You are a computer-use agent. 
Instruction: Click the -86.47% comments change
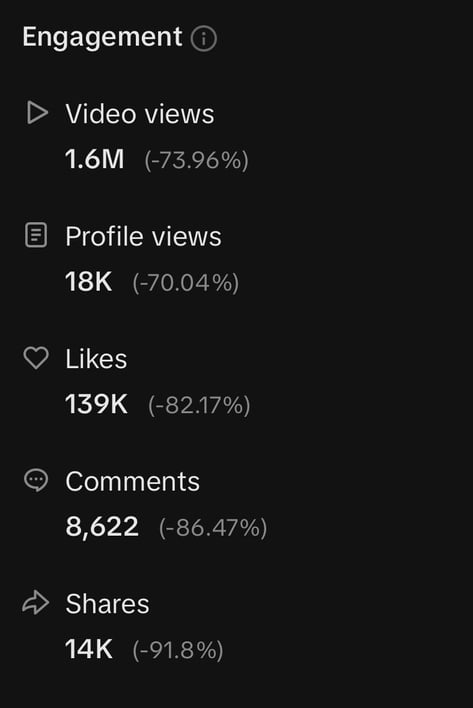coord(213,528)
